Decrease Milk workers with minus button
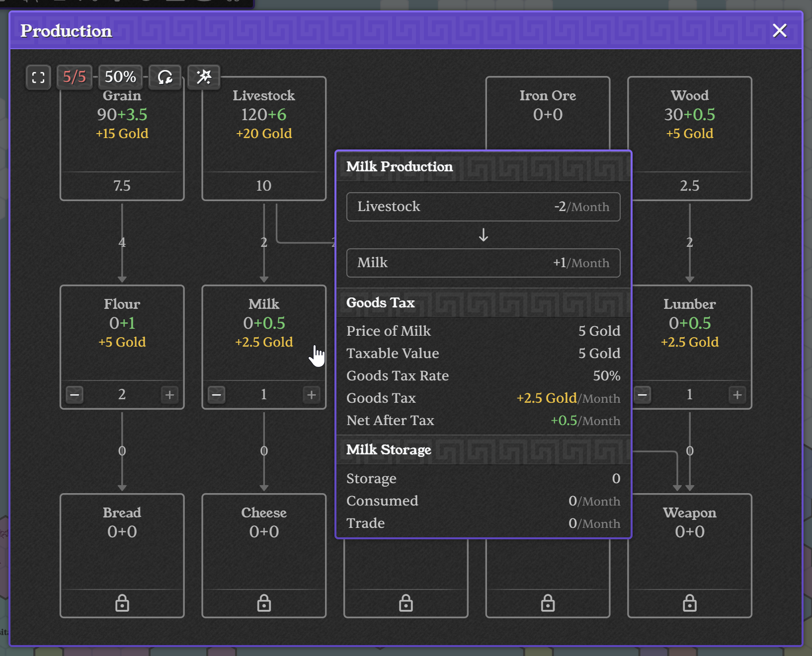This screenshot has width=812, height=656. [217, 395]
